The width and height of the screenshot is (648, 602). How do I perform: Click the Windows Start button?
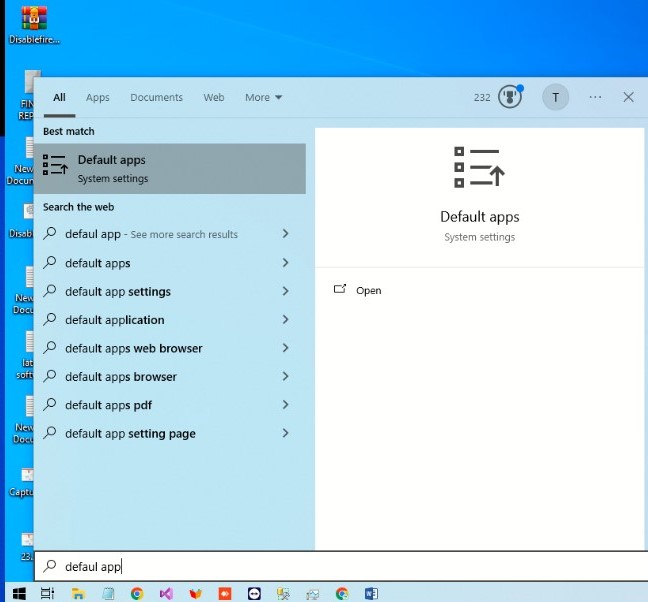click(x=16, y=592)
